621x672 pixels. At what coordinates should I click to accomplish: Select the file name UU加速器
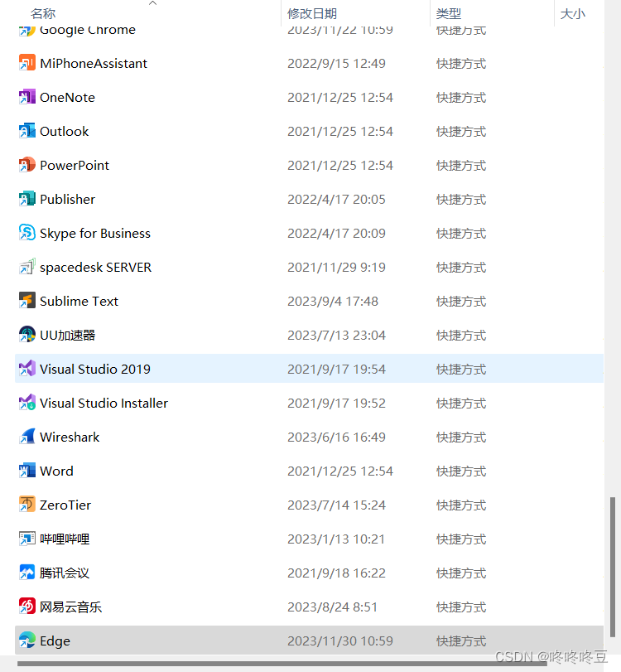coord(67,335)
